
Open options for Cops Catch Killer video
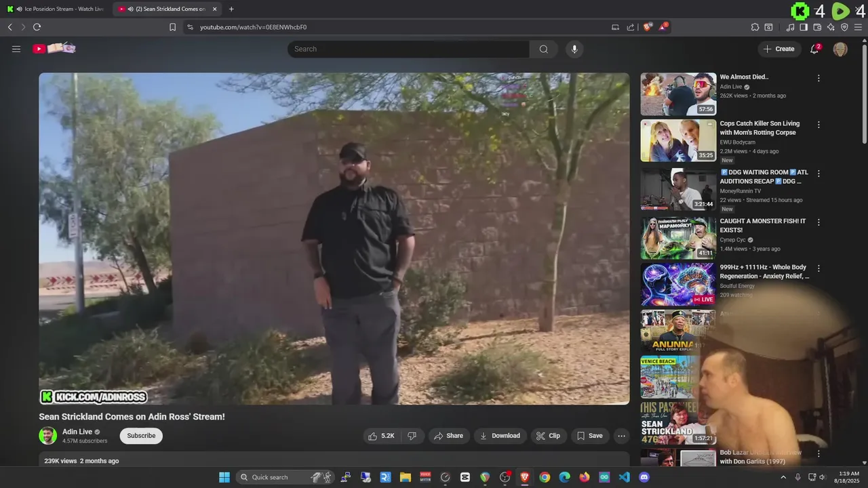coord(818,125)
